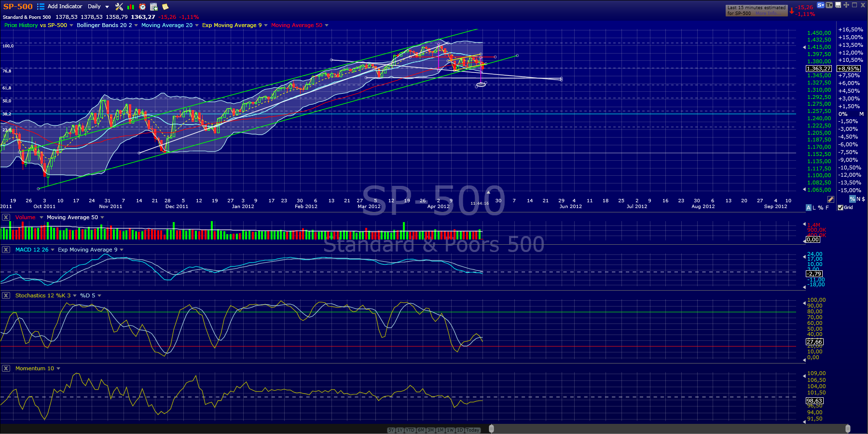The height and width of the screenshot is (434, 868).
Task: Close the MACD indicator pane
Action: (6, 250)
